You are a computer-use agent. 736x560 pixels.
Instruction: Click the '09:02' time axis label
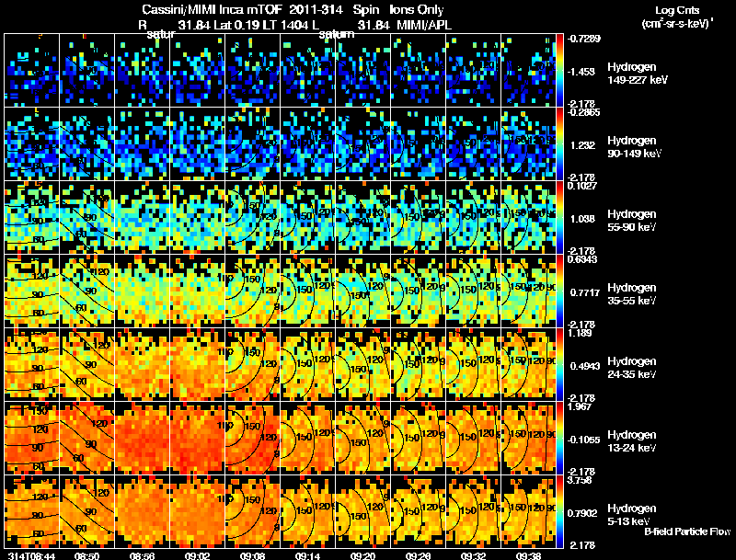(197, 555)
